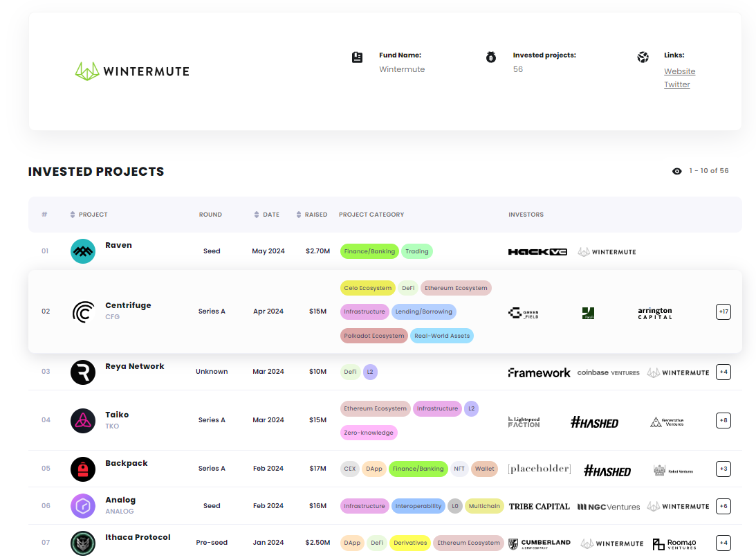Viewport: 756px width, 560px height.
Task: Open the Wintermute Website link
Action: click(x=679, y=71)
